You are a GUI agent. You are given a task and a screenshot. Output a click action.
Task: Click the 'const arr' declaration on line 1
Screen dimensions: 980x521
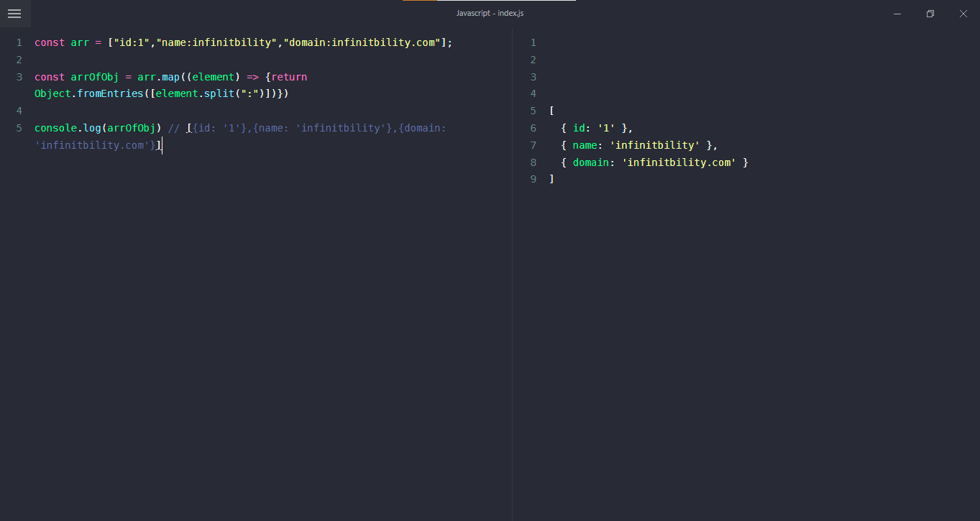(61, 42)
